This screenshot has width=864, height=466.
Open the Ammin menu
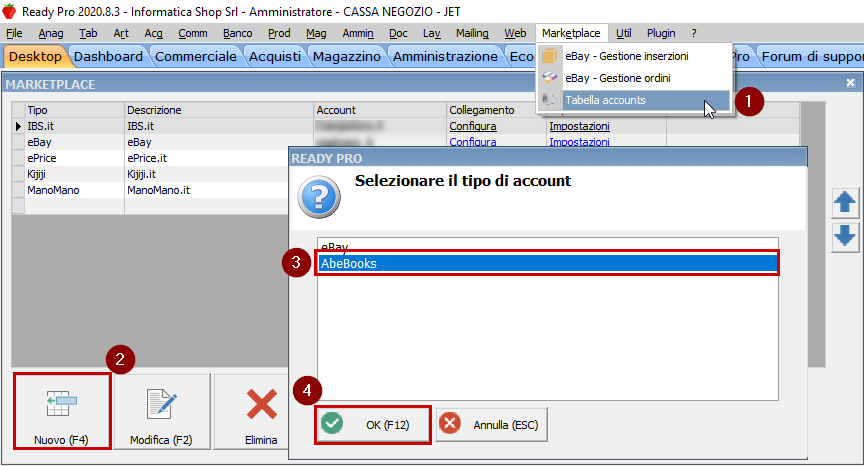pos(358,33)
